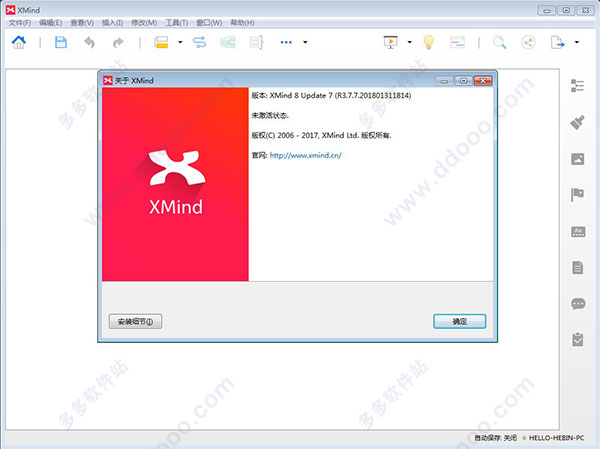The image size is (600, 449).
Task: Open the Format brush panel in the sidebar
Action: point(577,122)
